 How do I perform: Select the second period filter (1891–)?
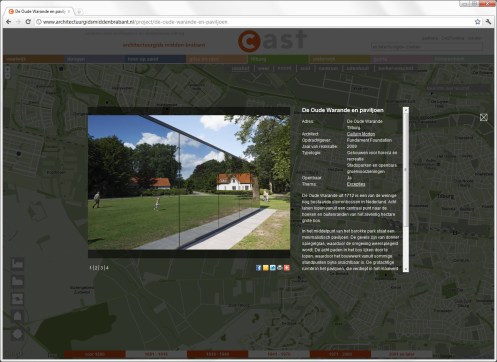[x=156, y=354]
